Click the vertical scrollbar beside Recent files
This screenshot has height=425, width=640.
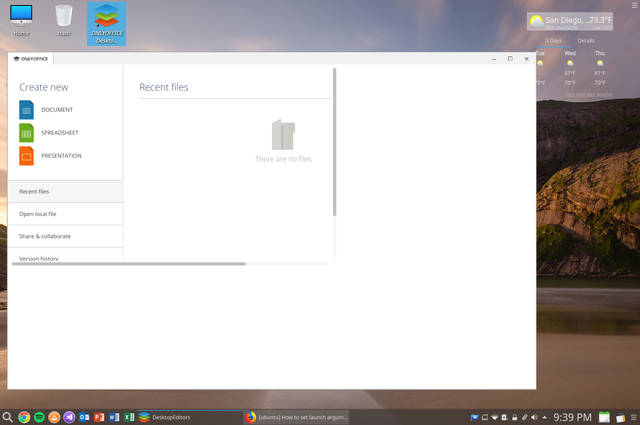pos(334,142)
